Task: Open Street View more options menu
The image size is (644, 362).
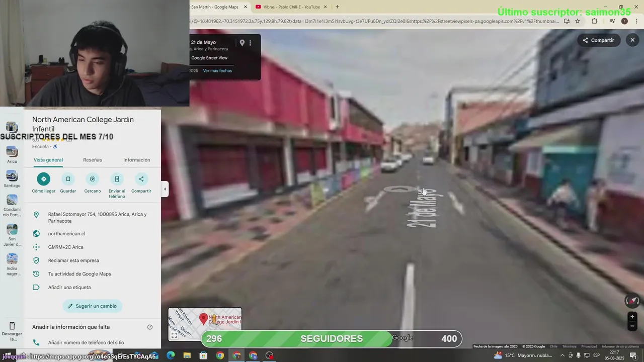Action: click(250, 43)
